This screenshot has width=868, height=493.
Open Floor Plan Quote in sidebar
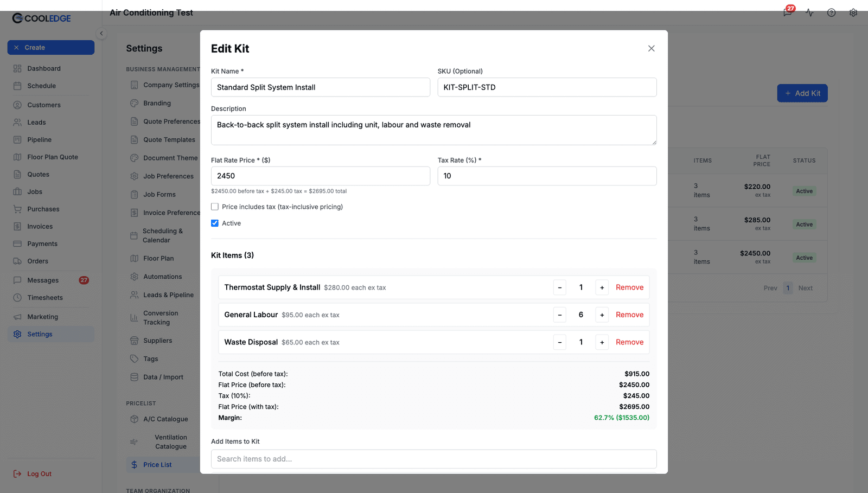(x=51, y=157)
